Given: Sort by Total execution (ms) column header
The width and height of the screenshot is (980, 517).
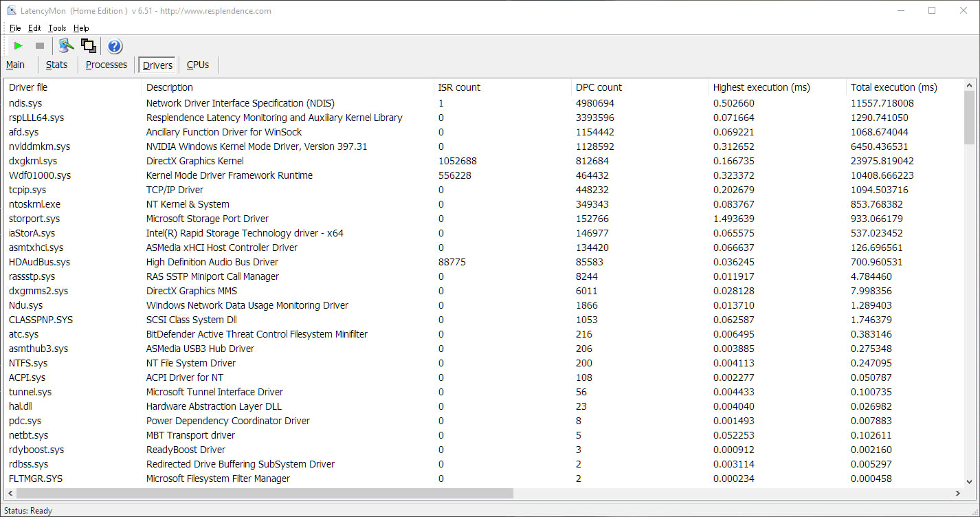Looking at the screenshot, I should [x=904, y=87].
